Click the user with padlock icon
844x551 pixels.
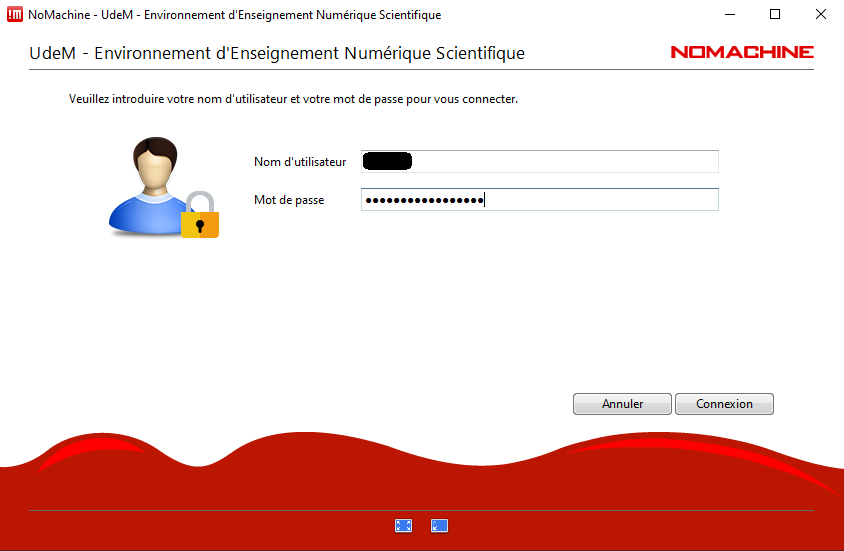(164, 187)
